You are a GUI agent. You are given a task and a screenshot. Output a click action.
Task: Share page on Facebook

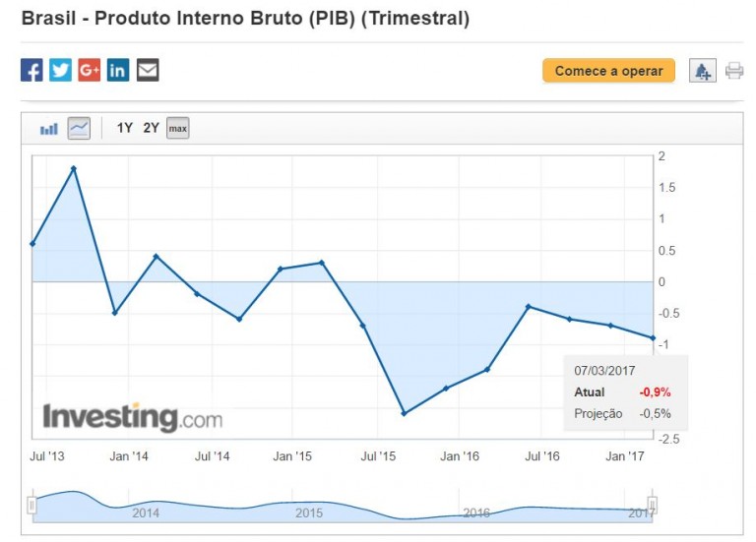click(x=31, y=70)
